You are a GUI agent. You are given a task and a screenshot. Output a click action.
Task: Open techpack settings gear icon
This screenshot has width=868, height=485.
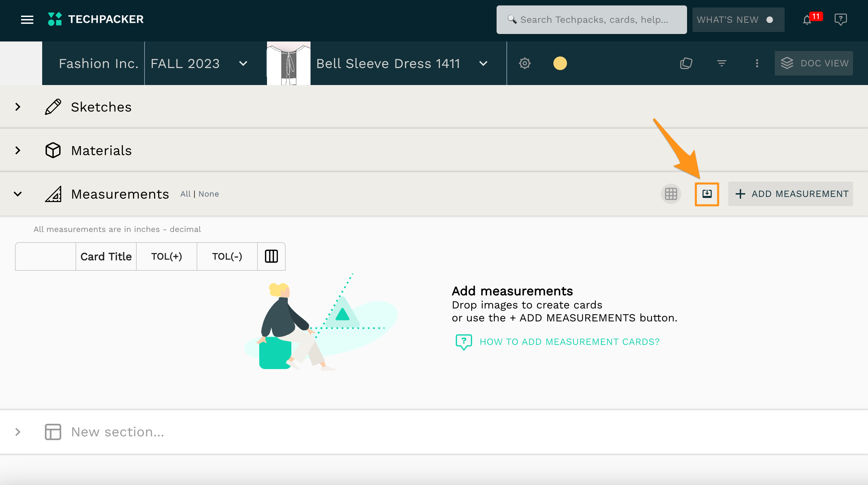coord(524,63)
